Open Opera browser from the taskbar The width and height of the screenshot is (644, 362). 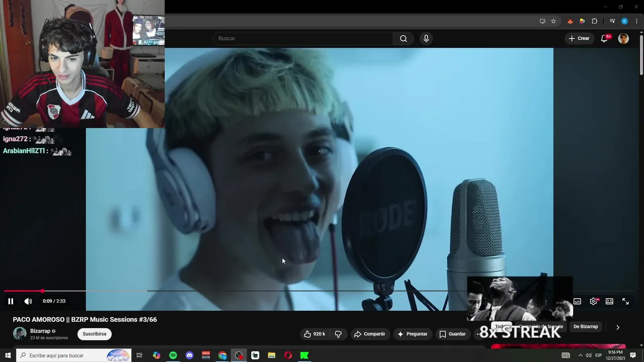coord(288,355)
